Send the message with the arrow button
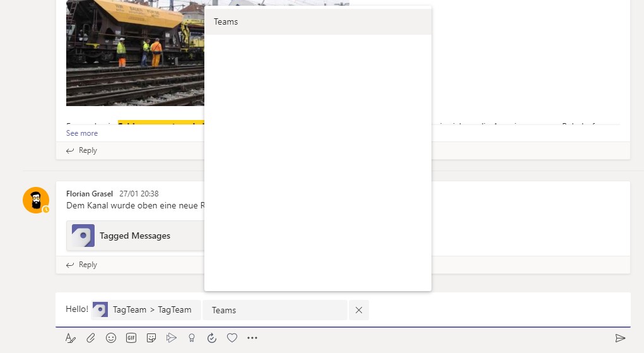 coord(620,338)
